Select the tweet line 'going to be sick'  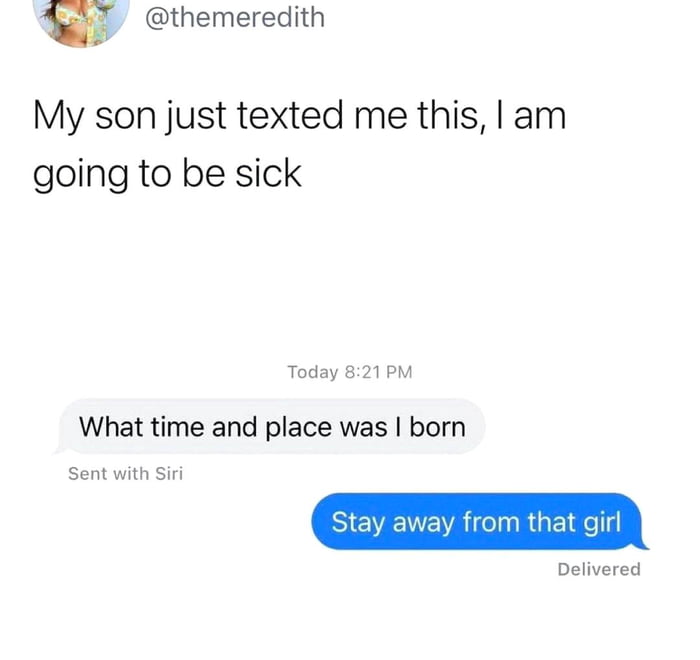167,175
